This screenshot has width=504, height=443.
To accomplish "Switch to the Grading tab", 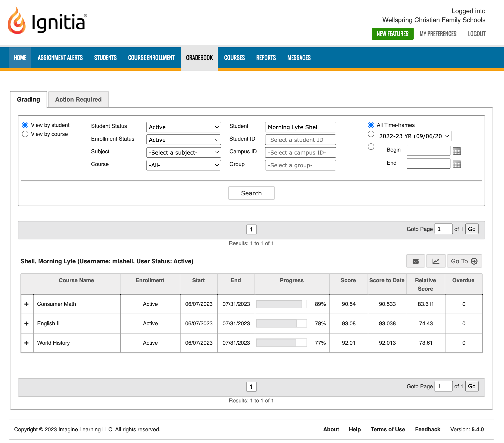I will coord(28,99).
